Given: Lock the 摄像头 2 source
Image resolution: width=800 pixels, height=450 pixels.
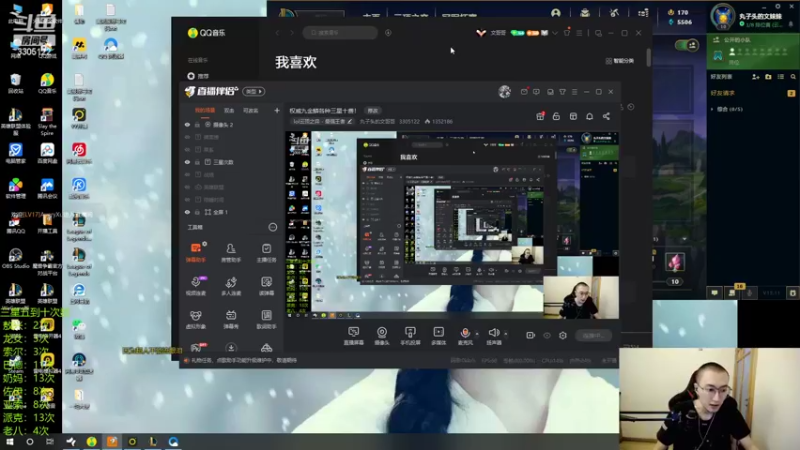Looking at the screenshot, I should click(197, 124).
